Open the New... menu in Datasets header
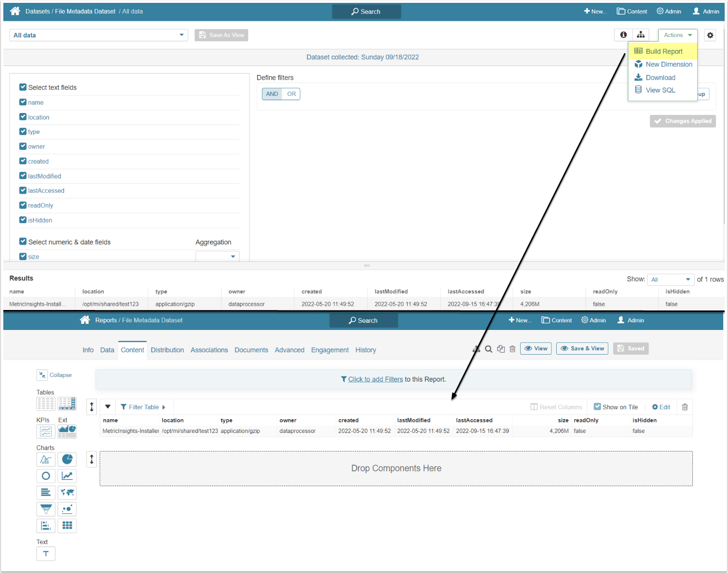The width and height of the screenshot is (728, 573). 595,11
